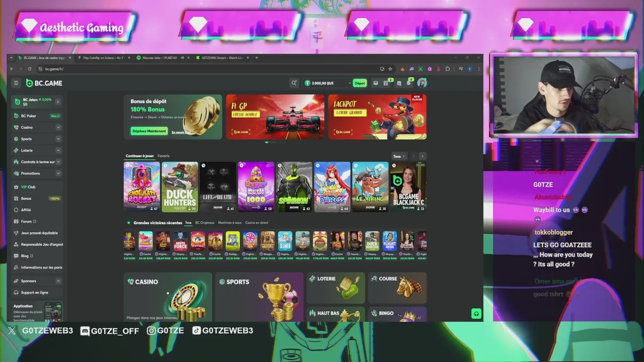
Task: Open the gift rewards icon in the header
Action: click(x=386, y=83)
